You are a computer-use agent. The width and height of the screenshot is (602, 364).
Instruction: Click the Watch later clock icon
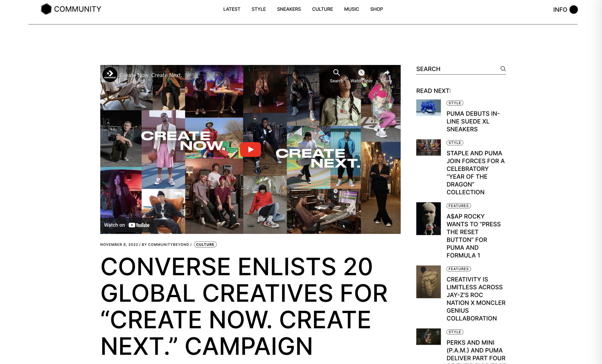click(x=361, y=72)
